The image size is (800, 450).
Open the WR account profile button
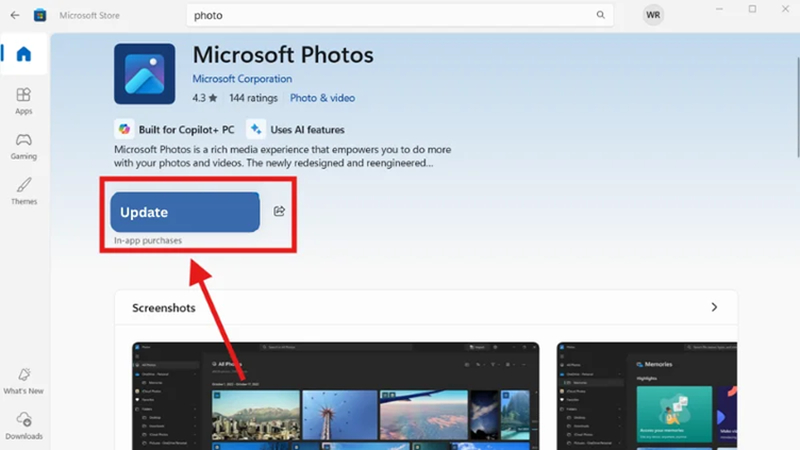(x=653, y=15)
